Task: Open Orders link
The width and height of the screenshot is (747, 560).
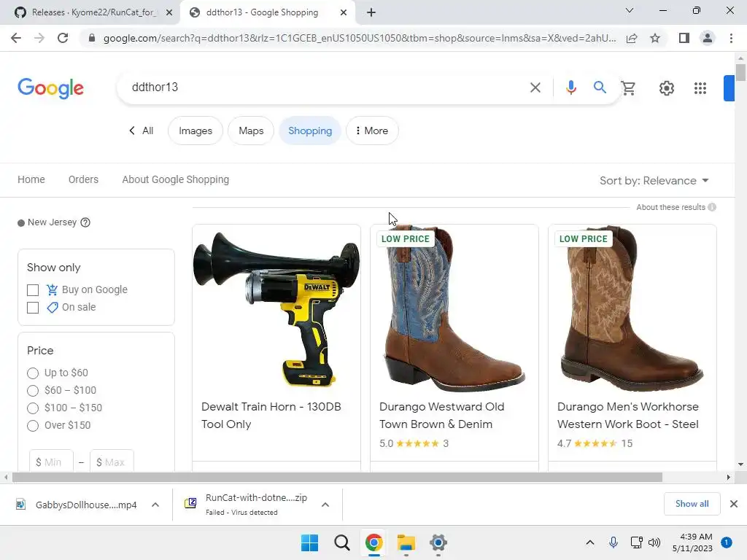Action: (83, 179)
